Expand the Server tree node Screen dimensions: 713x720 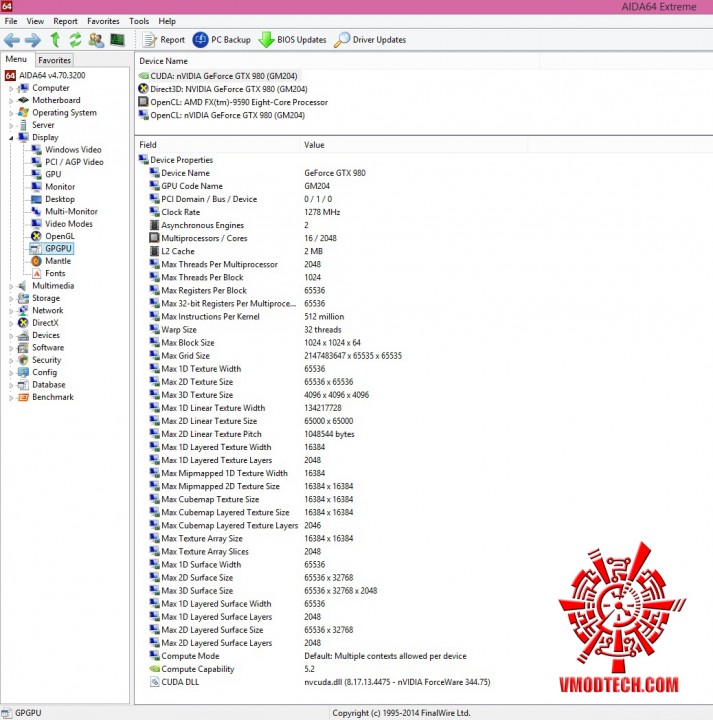pyautogui.click(x=11, y=125)
